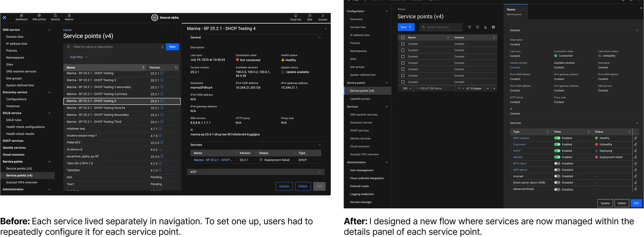Image resolution: width=644 pixels, height=237 pixels.
Task: Collapse DNS service group in Before window sidebar
Action: pyautogui.click(x=50, y=30)
